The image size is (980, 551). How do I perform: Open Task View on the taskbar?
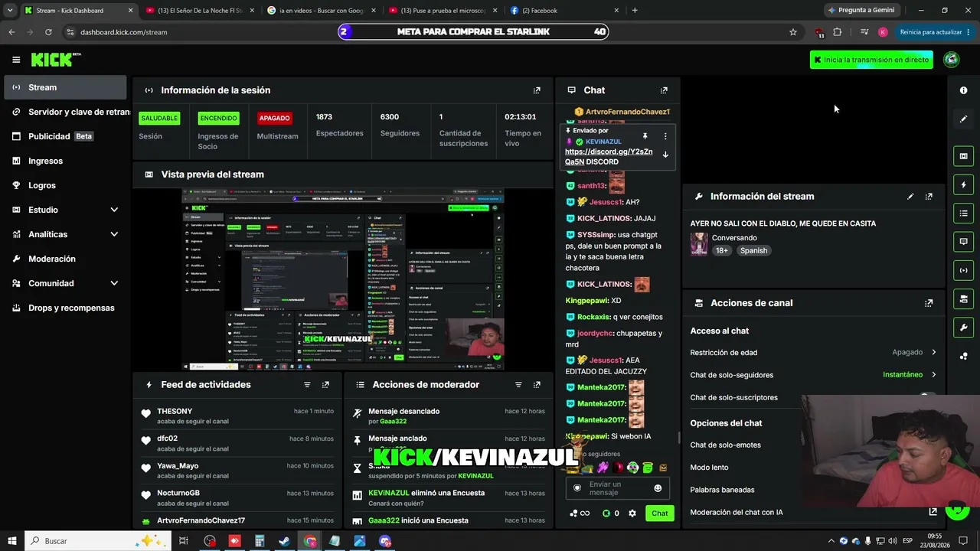tap(184, 541)
